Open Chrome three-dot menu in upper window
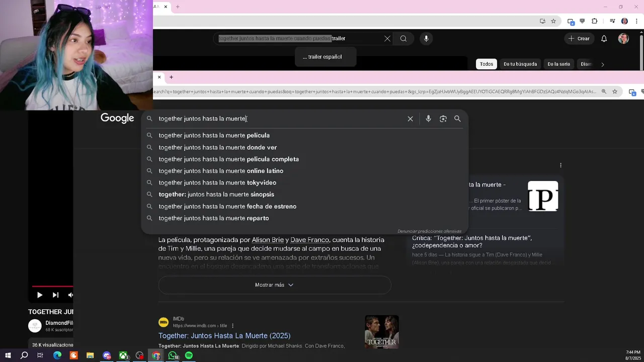The image size is (644, 362). (x=636, y=21)
